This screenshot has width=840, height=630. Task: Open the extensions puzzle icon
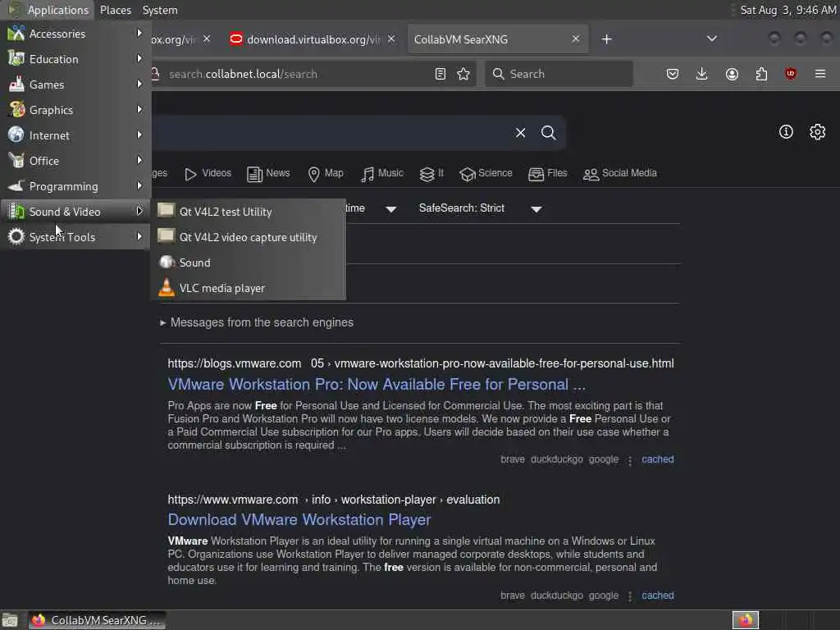point(761,74)
